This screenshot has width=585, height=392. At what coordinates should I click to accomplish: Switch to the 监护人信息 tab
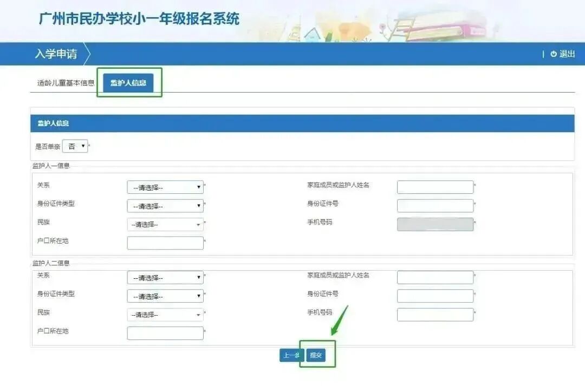tap(129, 82)
